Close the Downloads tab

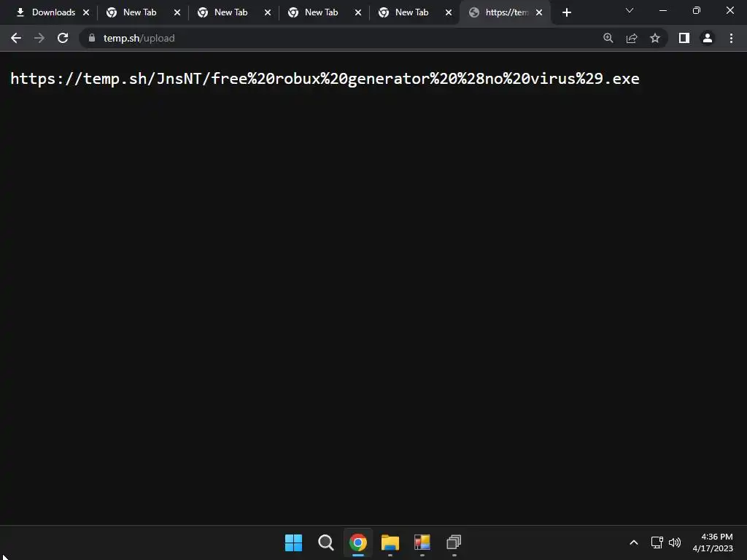pyautogui.click(x=86, y=12)
